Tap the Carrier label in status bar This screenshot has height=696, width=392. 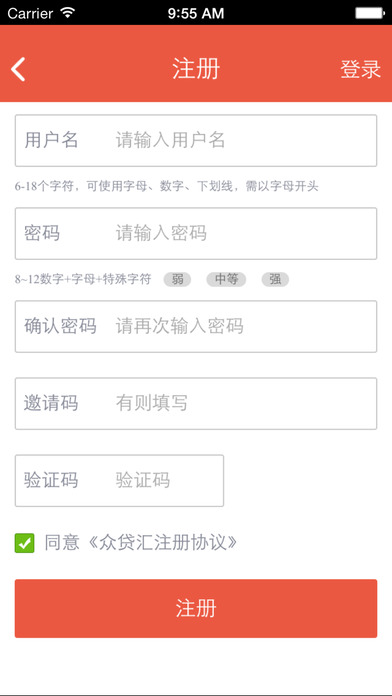coord(30,13)
